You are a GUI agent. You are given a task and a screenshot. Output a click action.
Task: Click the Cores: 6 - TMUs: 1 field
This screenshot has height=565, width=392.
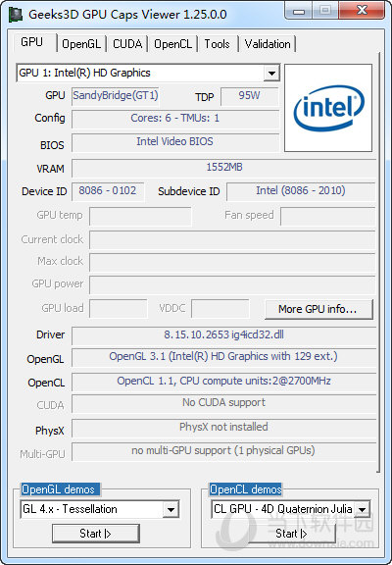tap(175, 119)
